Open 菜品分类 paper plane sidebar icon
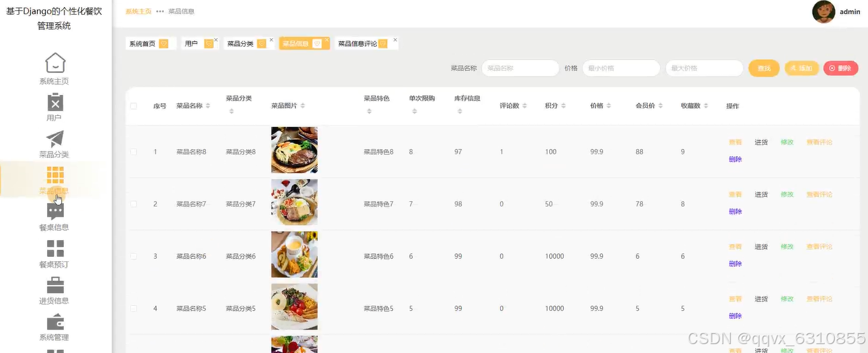868x353 pixels. pyautogui.click(x=55, y=139)
